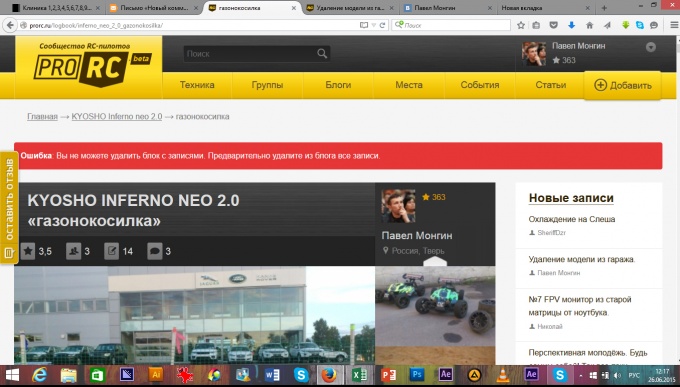Click the comments bubble icon showing 3
The height and width of the screenshot is (387, 680).
pos(155,251)
